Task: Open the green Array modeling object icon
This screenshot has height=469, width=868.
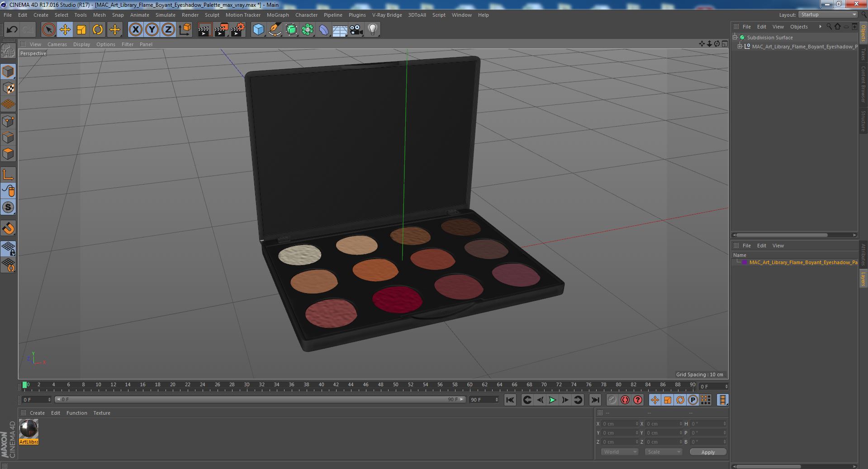Action: pos(308,30)
